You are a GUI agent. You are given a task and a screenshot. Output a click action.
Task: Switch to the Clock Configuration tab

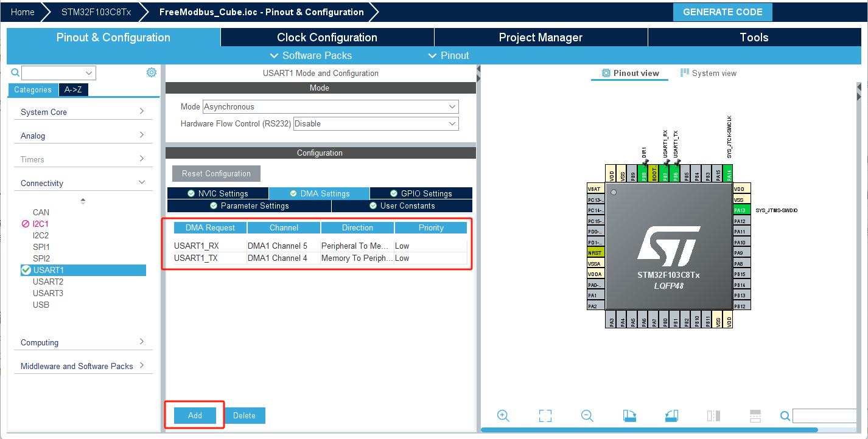pyautogui.click(x=327, y=37)
